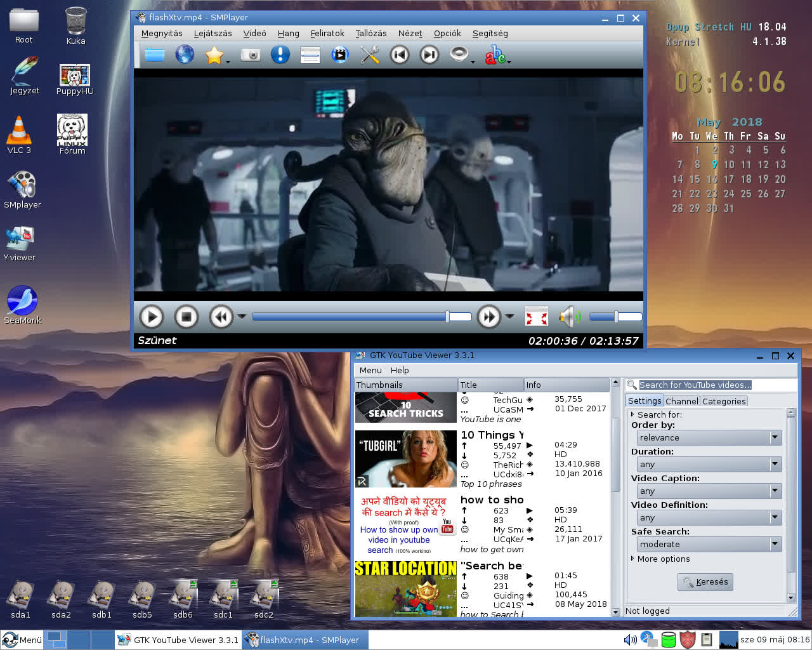Show the playlist using the list icon
The width and height of the screenshot is (812, 650).
310,55
